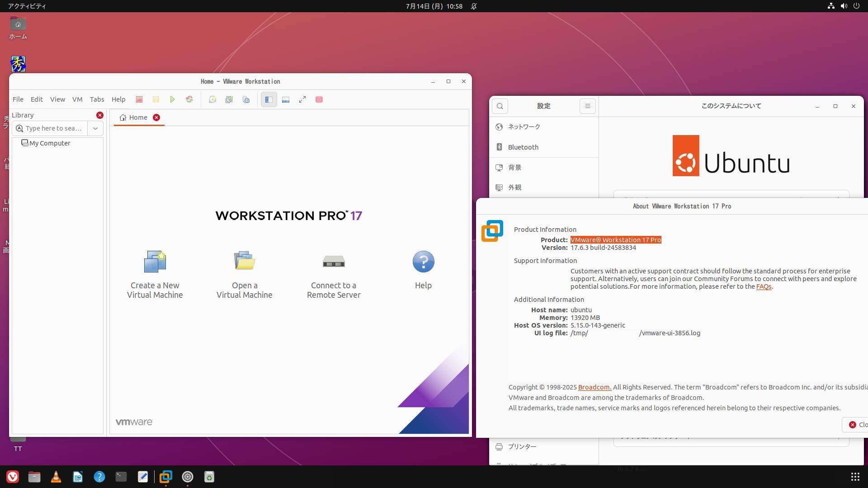Click Connect to a Remote Server icon
The width and height of the screenshot is (868, 488).
click(334, 261)
